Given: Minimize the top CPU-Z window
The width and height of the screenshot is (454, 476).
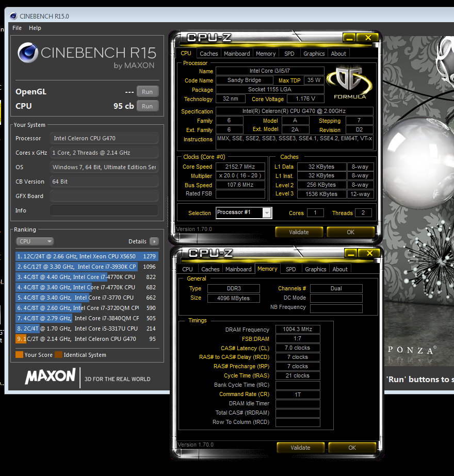Looking at the screenshot, I should coord(349,38).
